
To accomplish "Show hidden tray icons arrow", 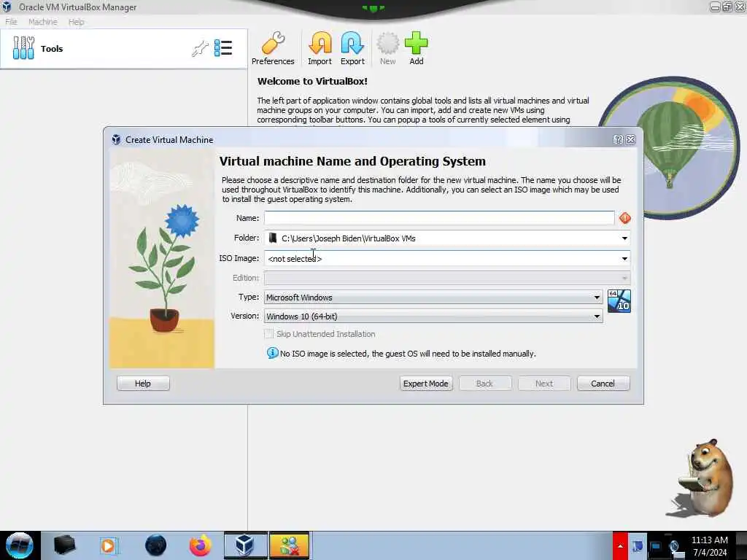I will click(x=620, y=545).
